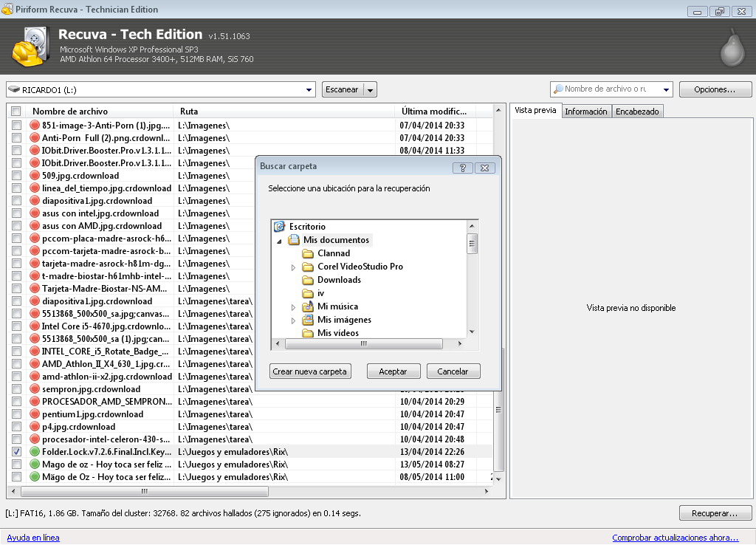The width and height of the screenshot is (756, 545).
Task: Expand the Mis imágenes node
Action: tap(293, 321)
